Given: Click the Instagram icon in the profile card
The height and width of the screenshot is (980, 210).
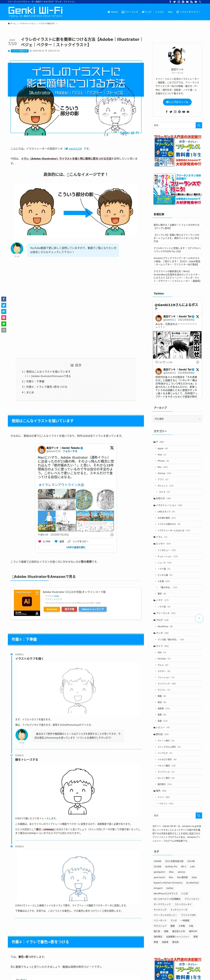Looking at the screenshot, I should click(x=175, y=112).
